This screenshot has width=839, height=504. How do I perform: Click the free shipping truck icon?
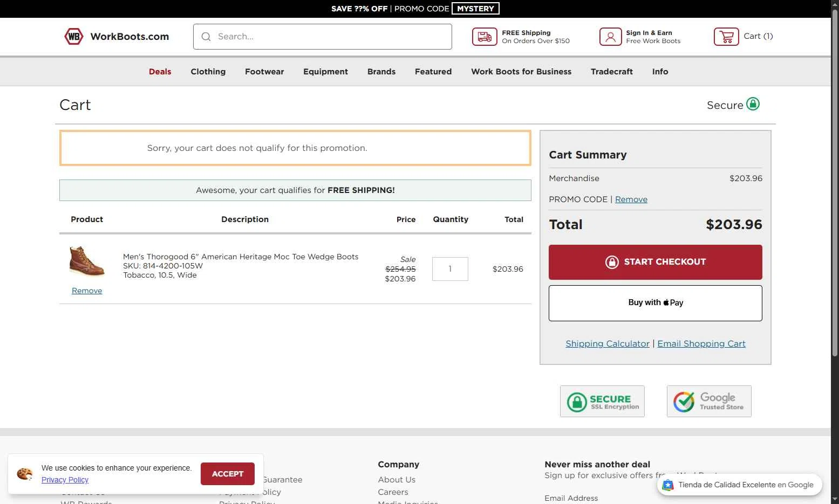[x=485, y=37]
